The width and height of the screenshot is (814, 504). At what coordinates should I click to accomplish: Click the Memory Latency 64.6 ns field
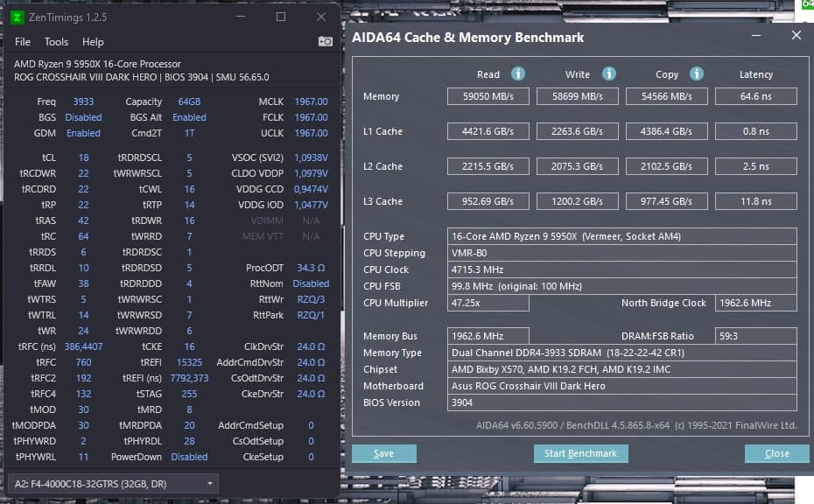coord(756,96)
